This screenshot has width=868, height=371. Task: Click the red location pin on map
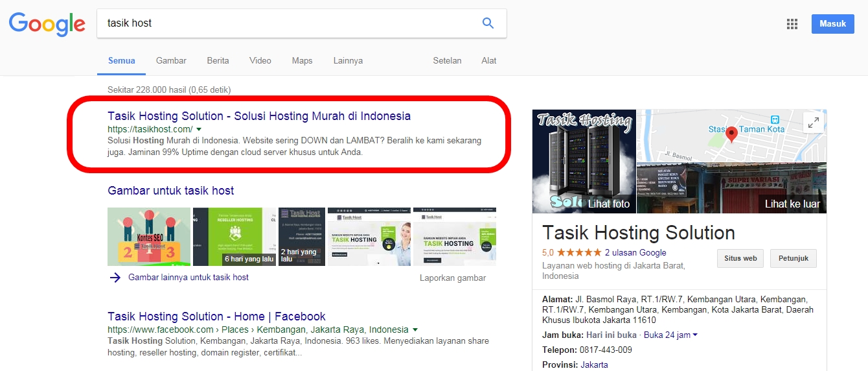(x=732, y=134)
